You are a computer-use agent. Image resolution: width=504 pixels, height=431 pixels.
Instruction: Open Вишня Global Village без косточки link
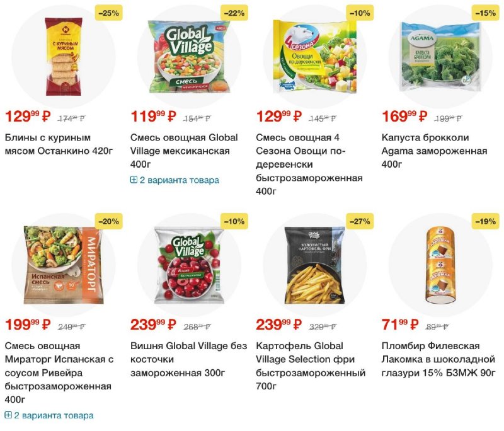coord(188,359)
